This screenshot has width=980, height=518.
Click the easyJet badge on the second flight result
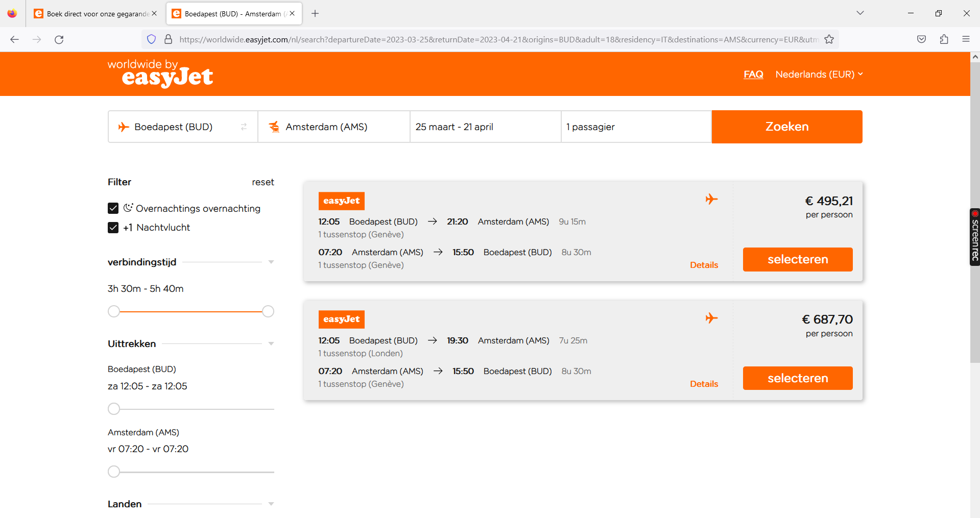click(x=341, y=319)
